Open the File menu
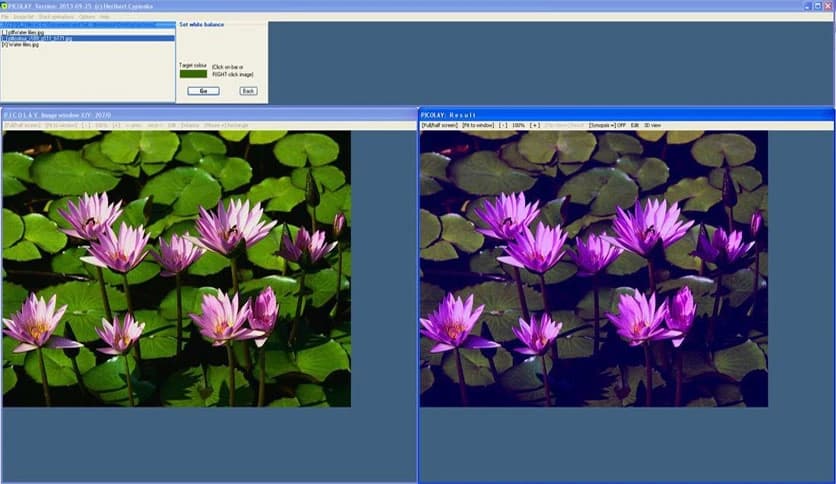836x484 pixels. 5,17
